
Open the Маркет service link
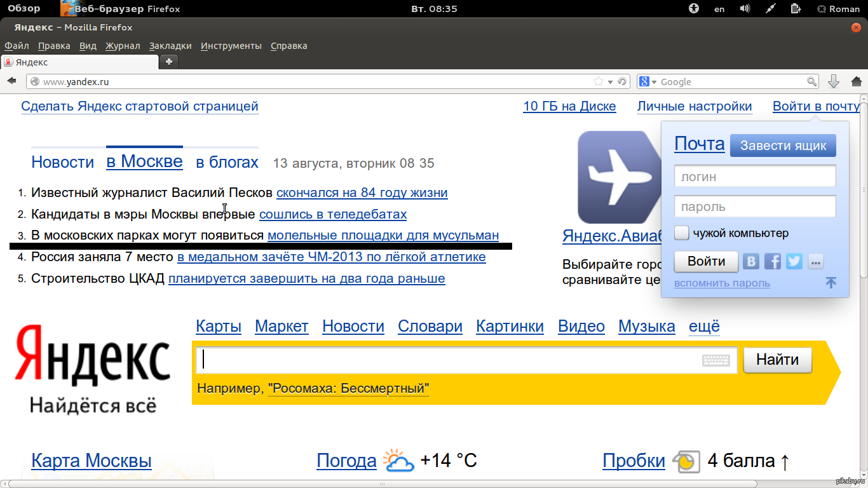point(281,327)
